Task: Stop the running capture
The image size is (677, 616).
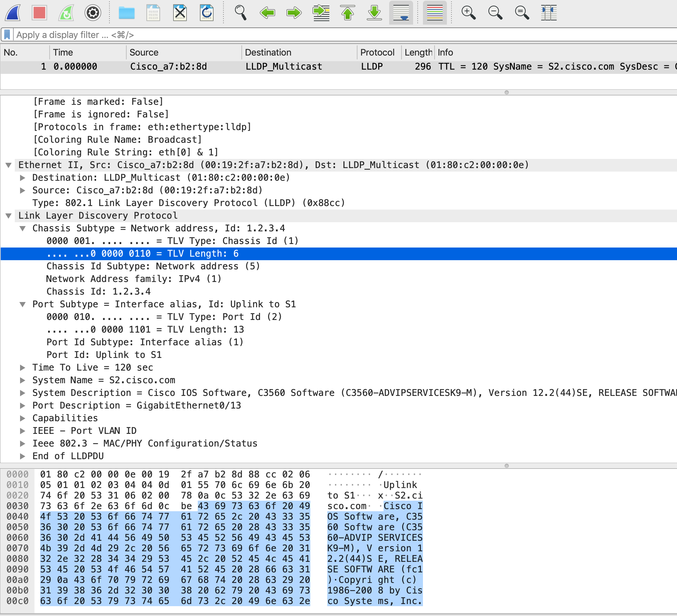Action: point(39,13)
